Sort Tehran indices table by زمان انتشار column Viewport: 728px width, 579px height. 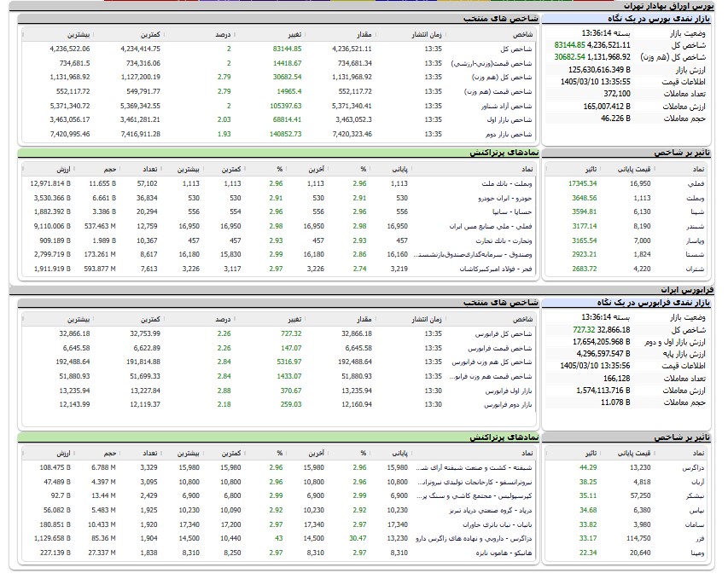[426, 35]
